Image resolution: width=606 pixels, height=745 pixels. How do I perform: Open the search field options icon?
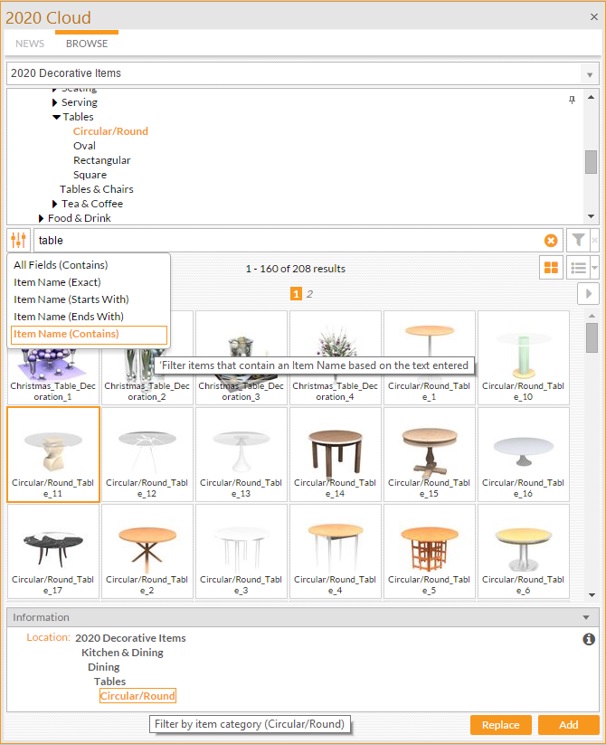(x=19, y=240)
